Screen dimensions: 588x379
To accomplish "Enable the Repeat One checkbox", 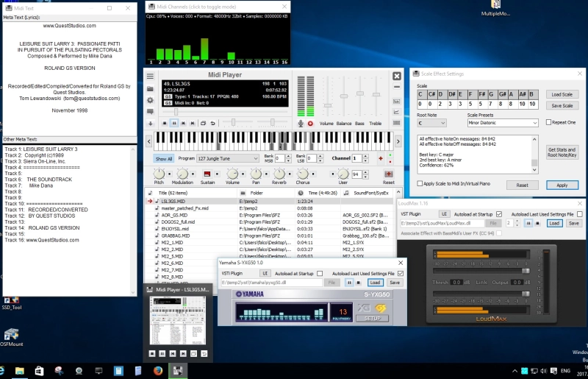I will tap(548, 122).
